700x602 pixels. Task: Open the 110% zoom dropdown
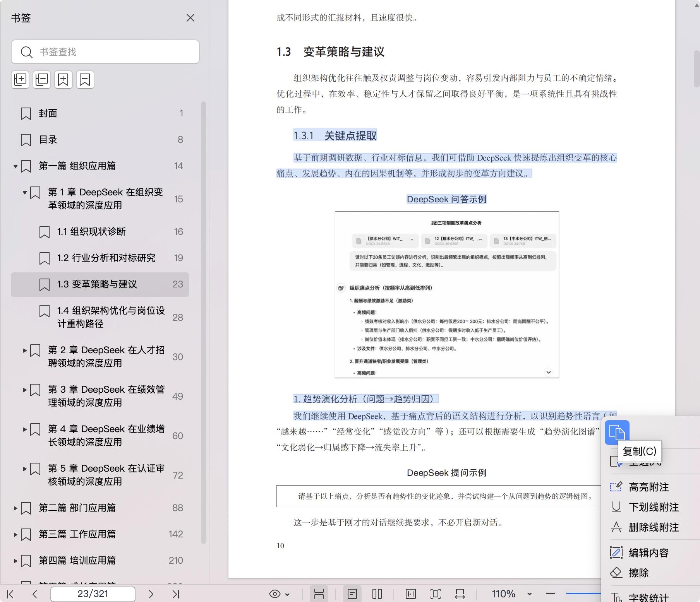tap(530, 594)
